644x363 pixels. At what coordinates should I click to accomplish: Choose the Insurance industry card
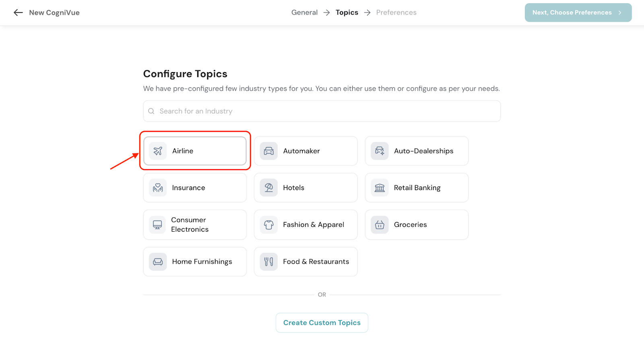(x=195, y=188)
